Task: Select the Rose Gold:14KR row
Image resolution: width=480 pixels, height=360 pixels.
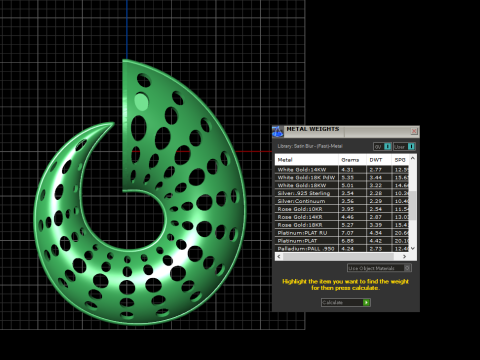Action: pos(342,217)
